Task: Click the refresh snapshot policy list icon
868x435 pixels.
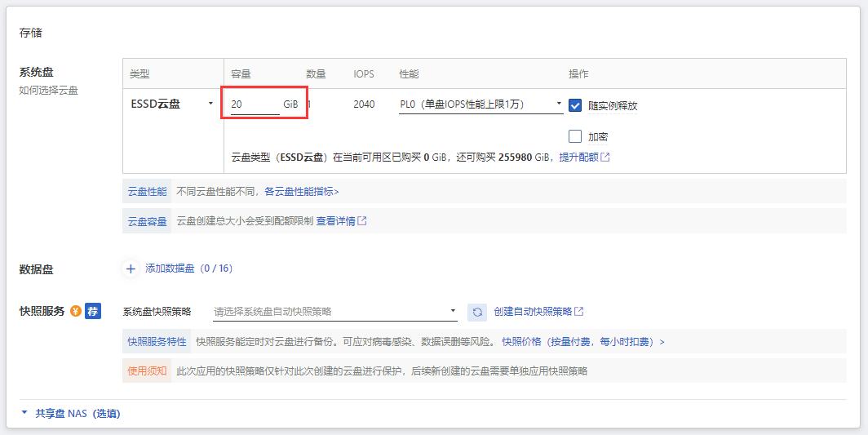Action: pos(477,312)
